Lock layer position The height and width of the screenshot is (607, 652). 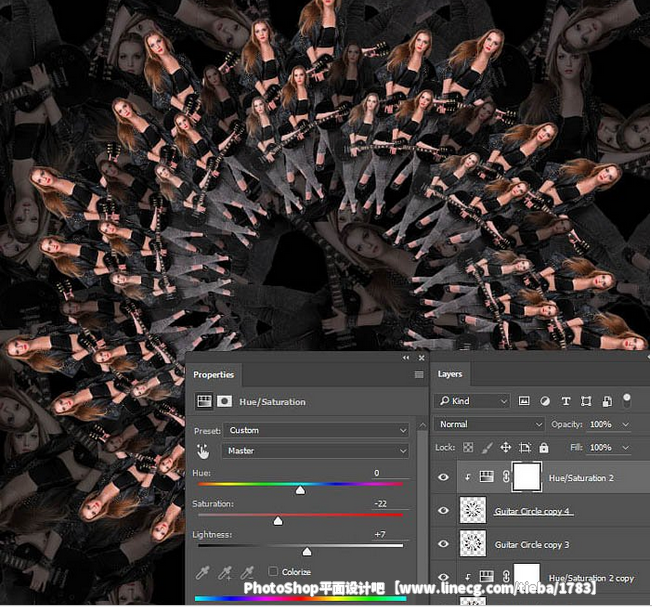tap(506, 447)
